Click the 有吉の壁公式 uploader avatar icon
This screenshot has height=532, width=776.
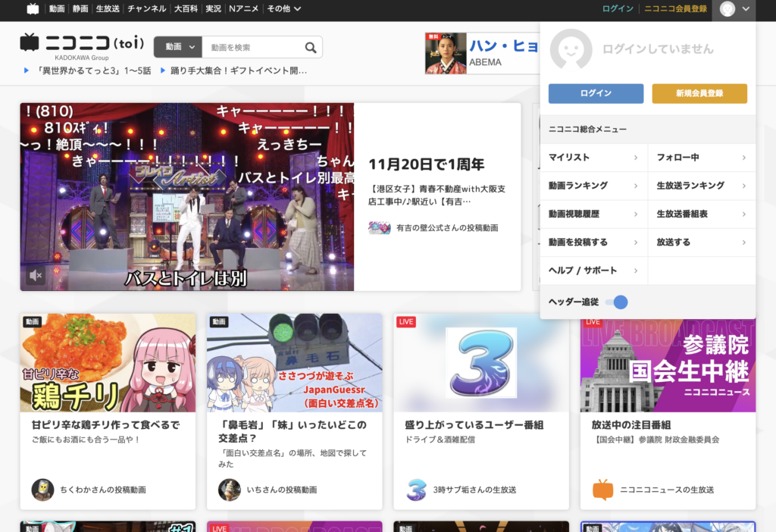pyautogui.click(x=379, y=227)
